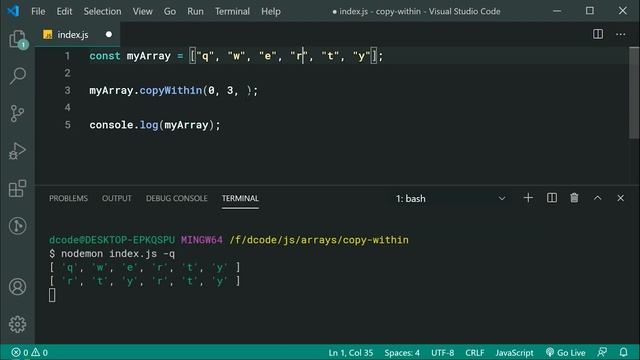The width and height of the screenshot is (640, 360).
Task: Open the Extensions view icon
Action: point(18,188)
